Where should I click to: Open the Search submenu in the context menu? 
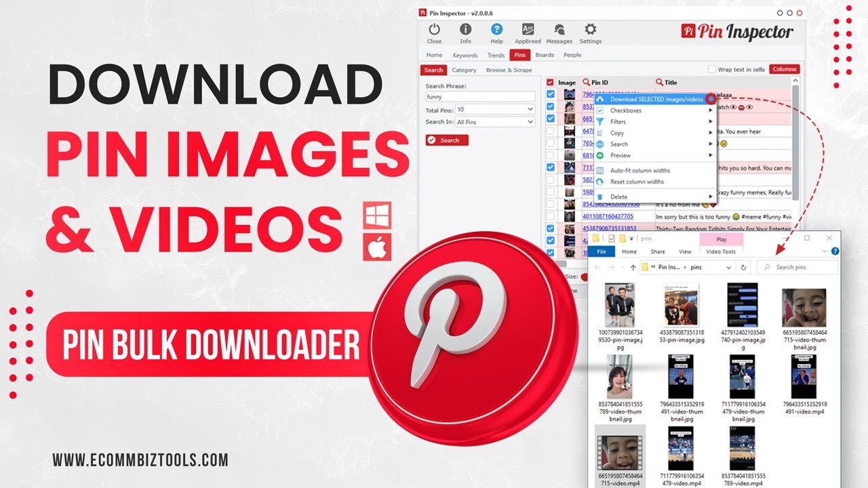tap(655, 144)
